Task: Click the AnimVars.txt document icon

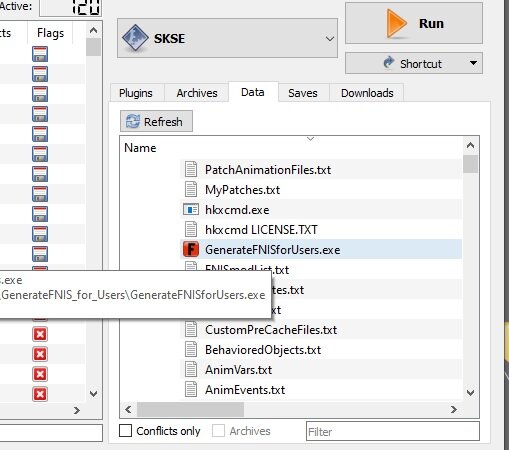Action: pos(191,369)
